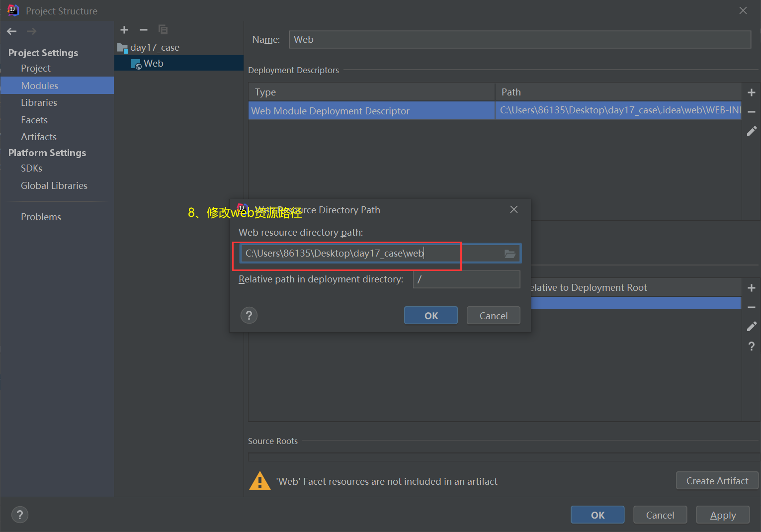The image size is (761, 532).
Task: Click the descriptor path cell for web.xml
Action: 618,110
